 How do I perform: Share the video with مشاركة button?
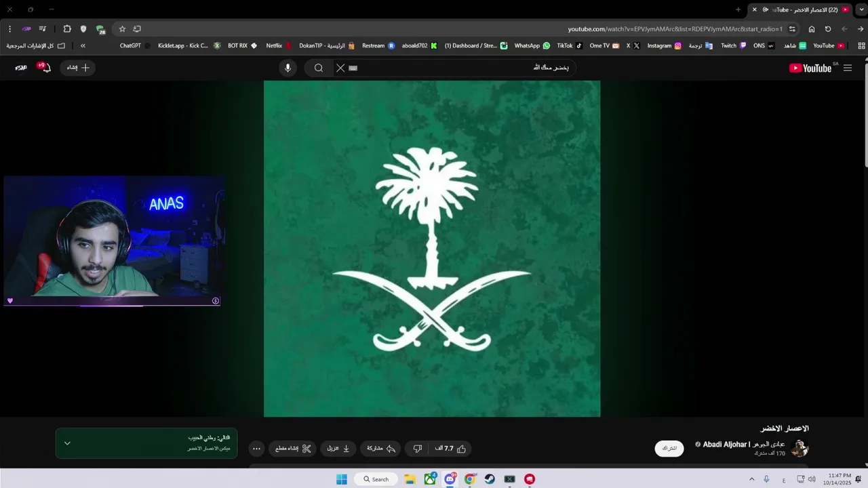click(x=381, y=449)
